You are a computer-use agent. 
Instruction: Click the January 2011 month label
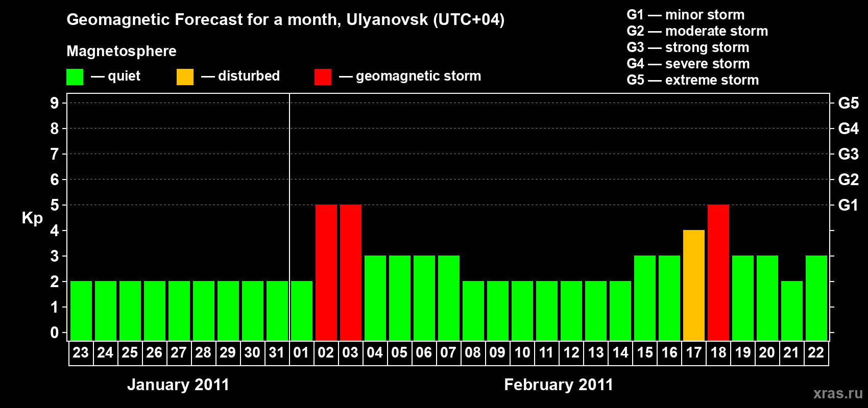(x=178, y=385)
